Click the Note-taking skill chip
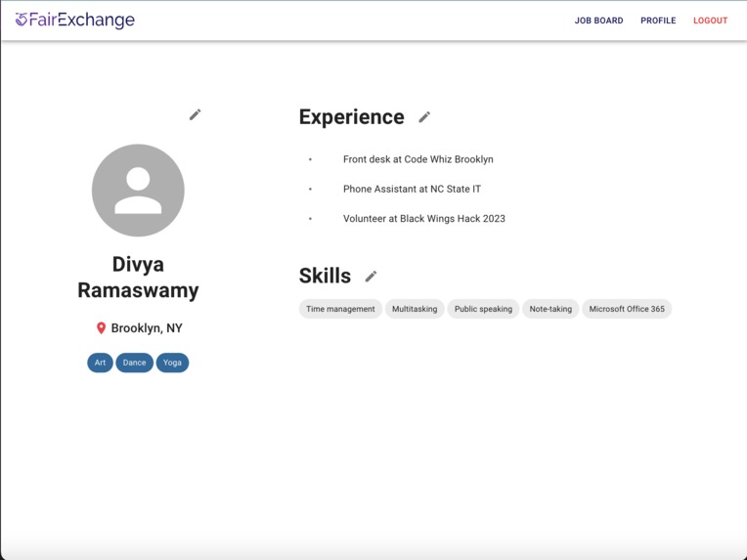The height and width of the screenshot is (560, 747). click(x=550, y=309)
